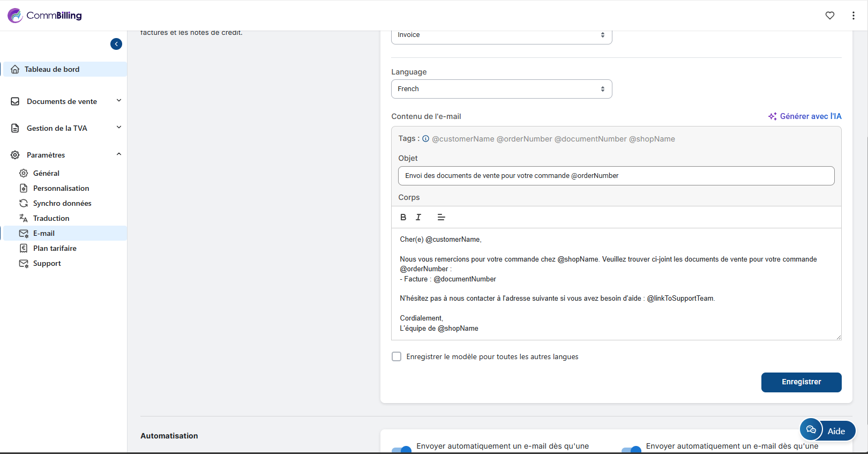868x454 pixels.
Task: Collapse the sidebar with arrow button
Action: 116,44
